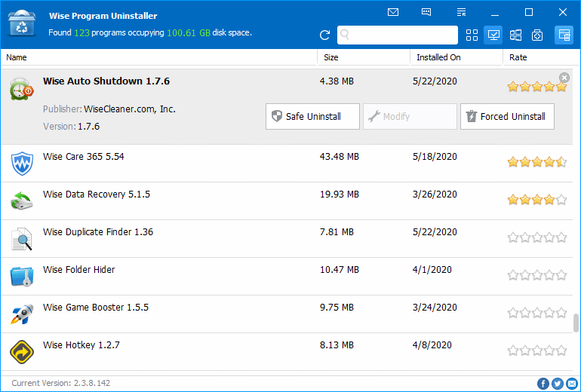This screenshot has height=392, width=581.
Task: Select the desktop apps monitor icon
Action: click(493, 35)
